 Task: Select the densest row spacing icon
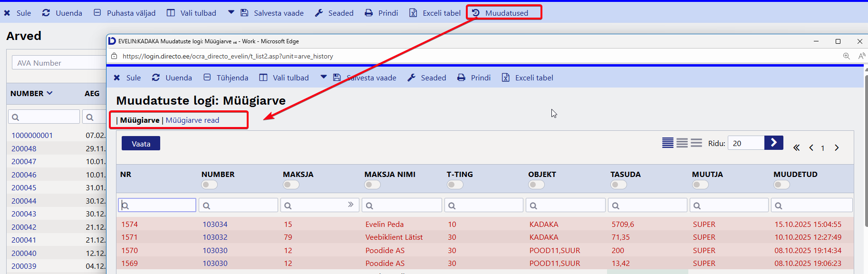(x=667, y=143)
